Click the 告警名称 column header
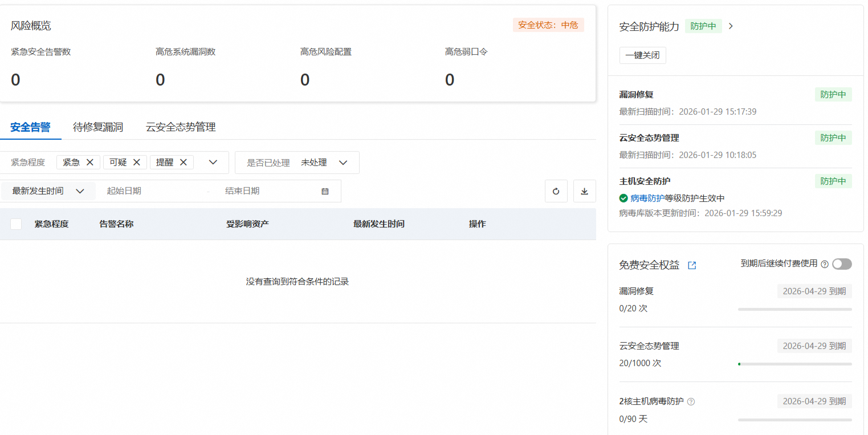Image resolution: width=868 pixels, height=435 pixels. (x=117, y=224)
